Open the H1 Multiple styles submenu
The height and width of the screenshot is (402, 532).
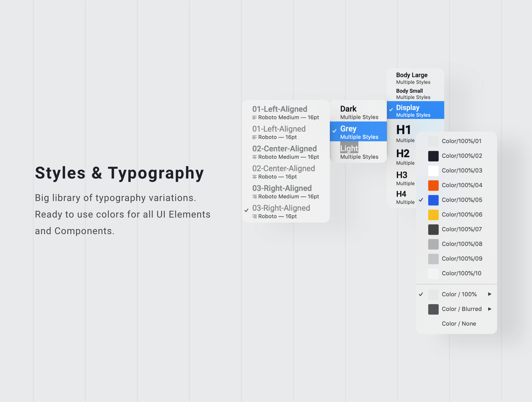coord(405,134)
